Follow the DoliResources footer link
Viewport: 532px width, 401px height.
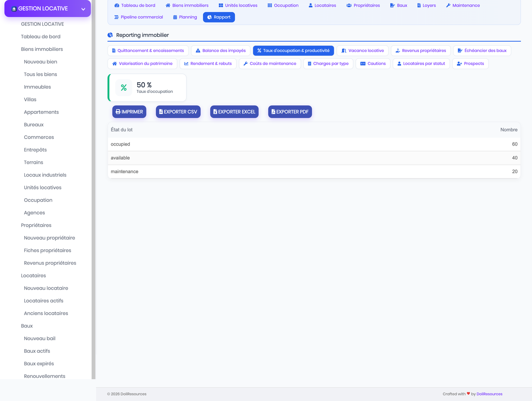tap(489, 394)
